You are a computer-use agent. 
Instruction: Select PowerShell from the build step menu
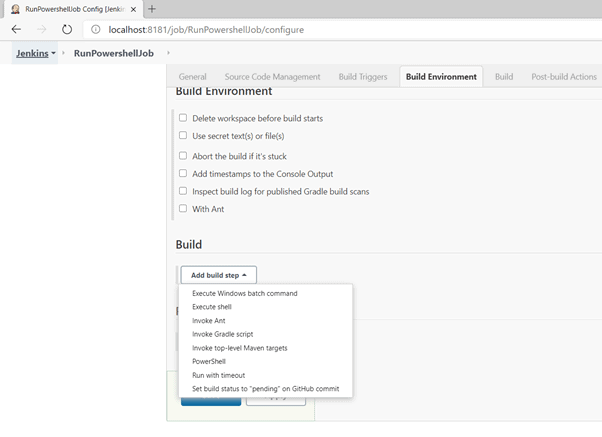tap(209, 362)
